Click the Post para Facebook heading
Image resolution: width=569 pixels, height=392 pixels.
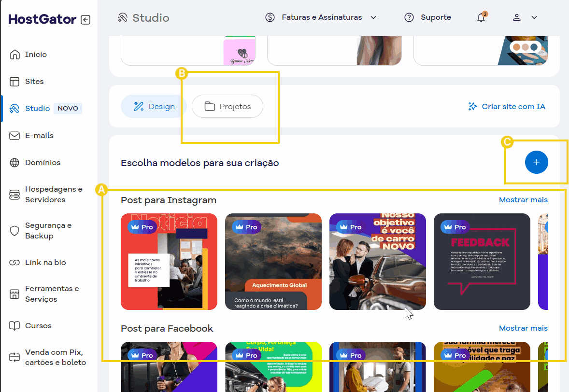point(167,329)
